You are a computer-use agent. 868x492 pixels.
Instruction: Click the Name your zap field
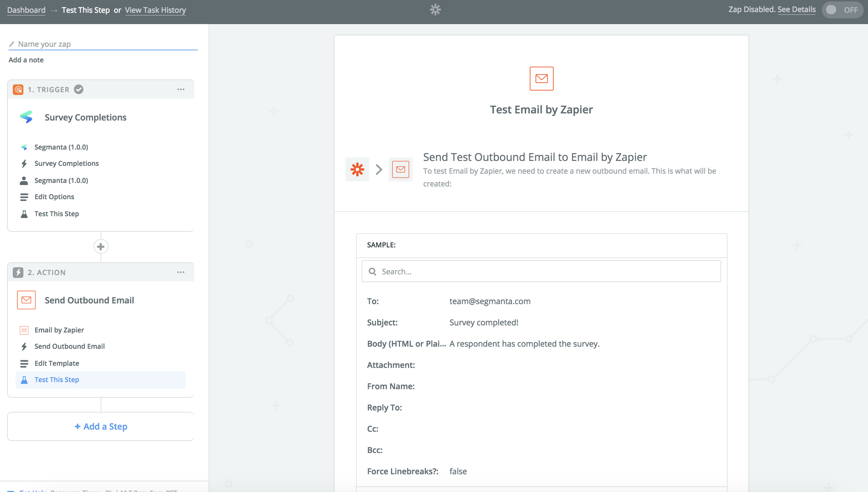tap(103, 44)
